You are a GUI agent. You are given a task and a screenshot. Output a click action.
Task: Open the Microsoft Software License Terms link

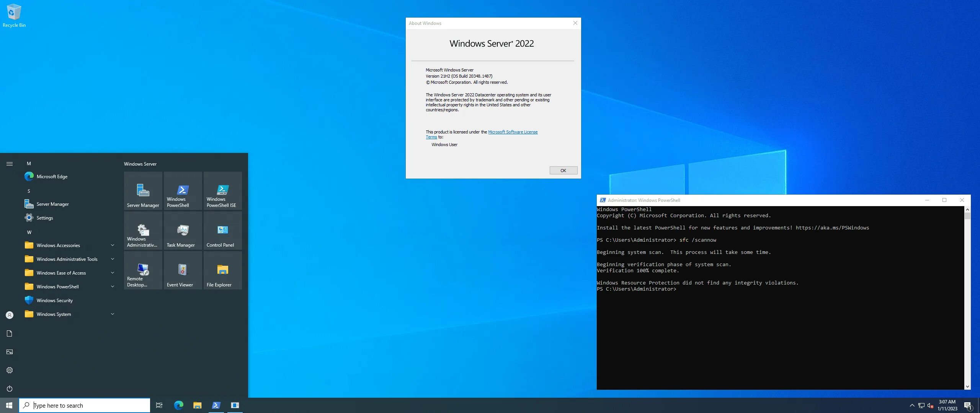[x=512, y=132]
